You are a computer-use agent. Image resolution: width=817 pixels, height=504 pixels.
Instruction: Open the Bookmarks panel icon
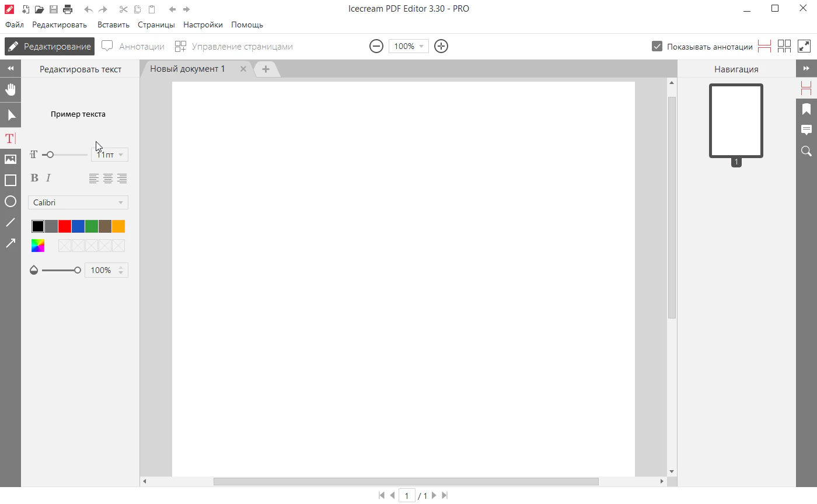coord(806,109)
